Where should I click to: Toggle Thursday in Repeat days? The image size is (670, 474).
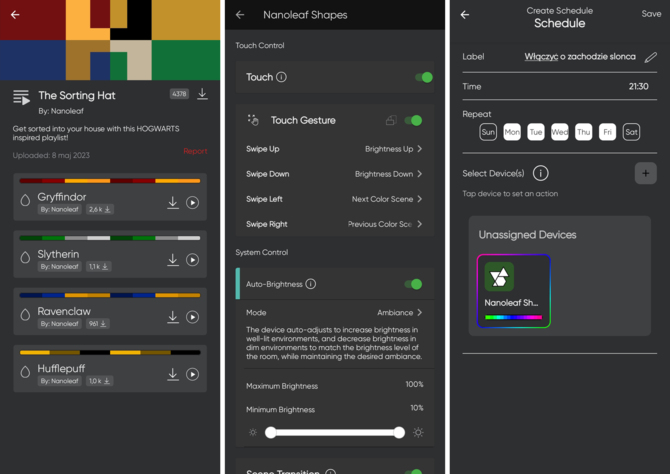coord(584,132)
